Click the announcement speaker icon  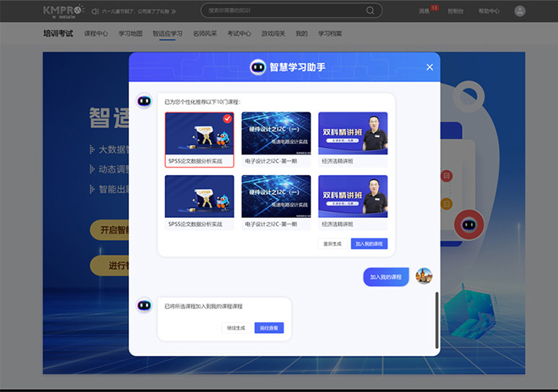[x=95, y=11]
